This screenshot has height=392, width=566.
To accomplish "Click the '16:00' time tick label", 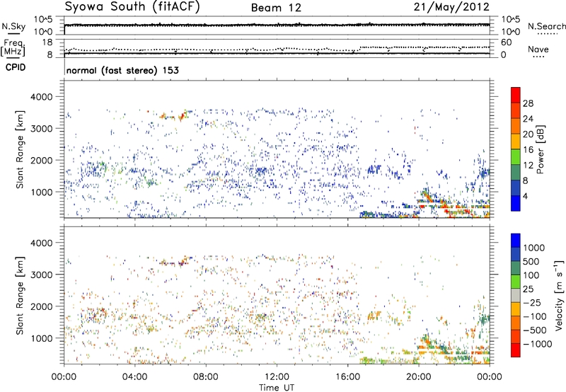I will (x=347, y=377).
